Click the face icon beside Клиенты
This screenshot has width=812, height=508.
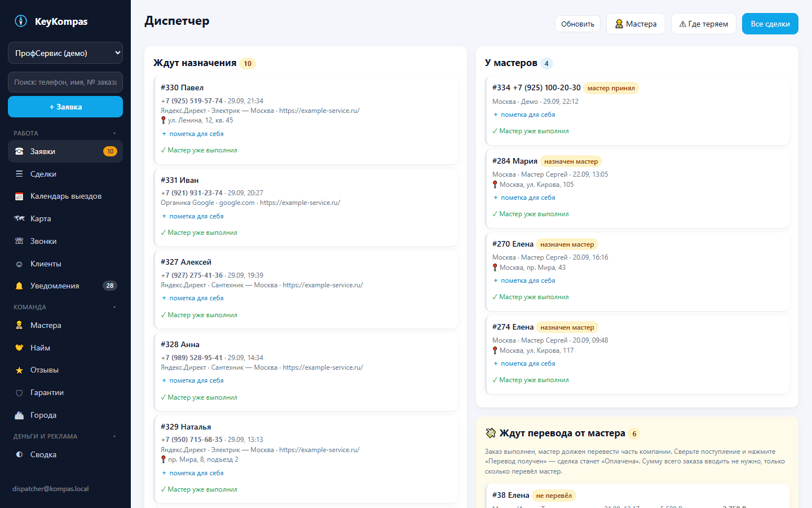tap(19, 264)
